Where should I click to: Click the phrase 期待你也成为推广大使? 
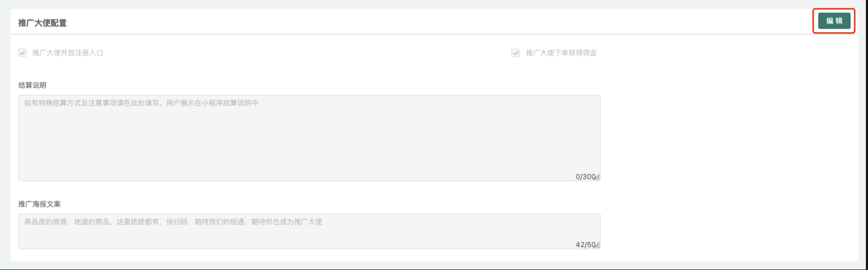[x=287, y=222]
